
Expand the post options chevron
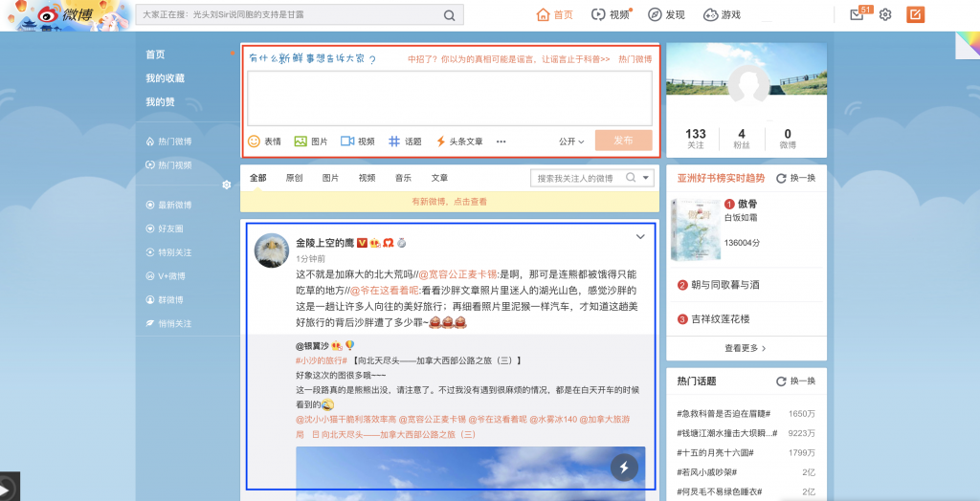[x=640, y=237]
